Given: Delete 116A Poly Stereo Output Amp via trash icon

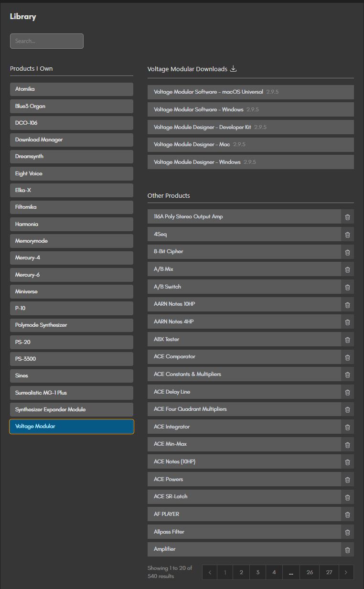Looking at the screenshot, I should pos(347,217).
